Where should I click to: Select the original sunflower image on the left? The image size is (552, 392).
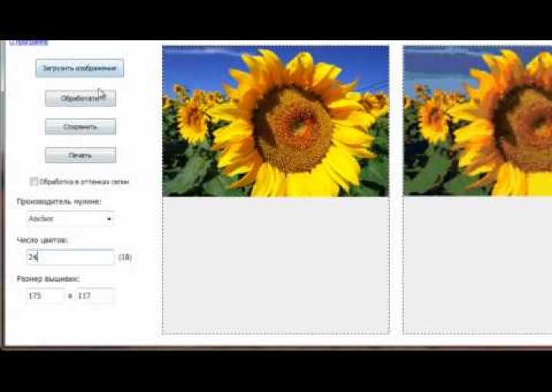coord(275,121)
